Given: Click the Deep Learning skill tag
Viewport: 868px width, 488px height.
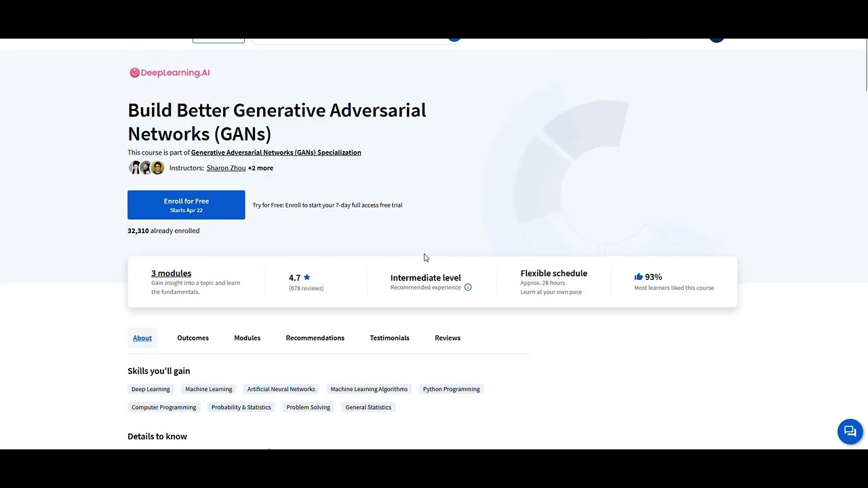Looking at the screenshot, I should [151, 389].
